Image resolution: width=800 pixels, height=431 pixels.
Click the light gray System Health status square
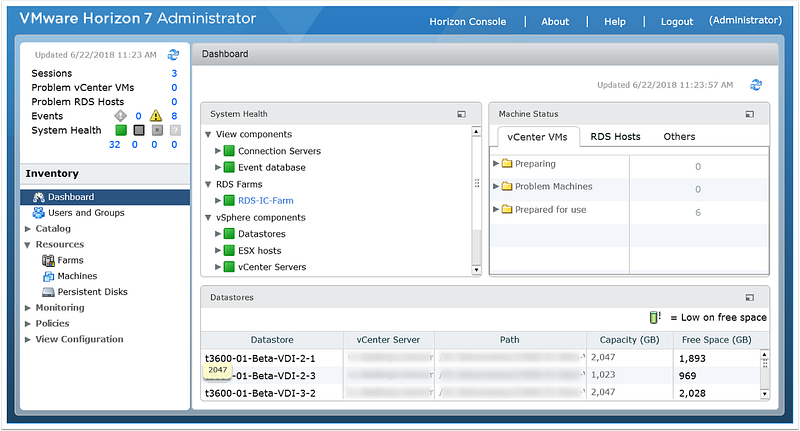point(157,130)
